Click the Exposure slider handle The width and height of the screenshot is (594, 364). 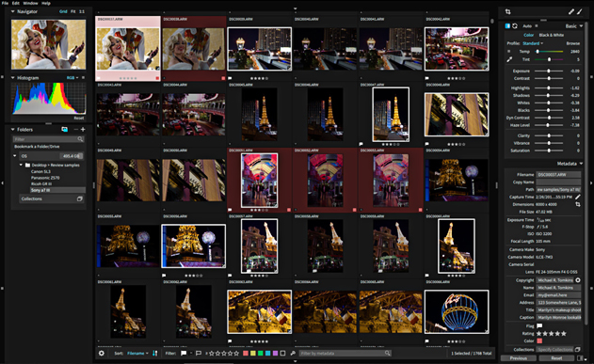[549, 71]
